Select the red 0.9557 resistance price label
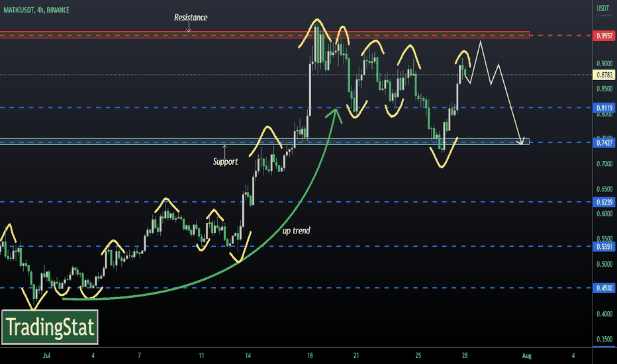617x364 pixels. pos(604,36)
